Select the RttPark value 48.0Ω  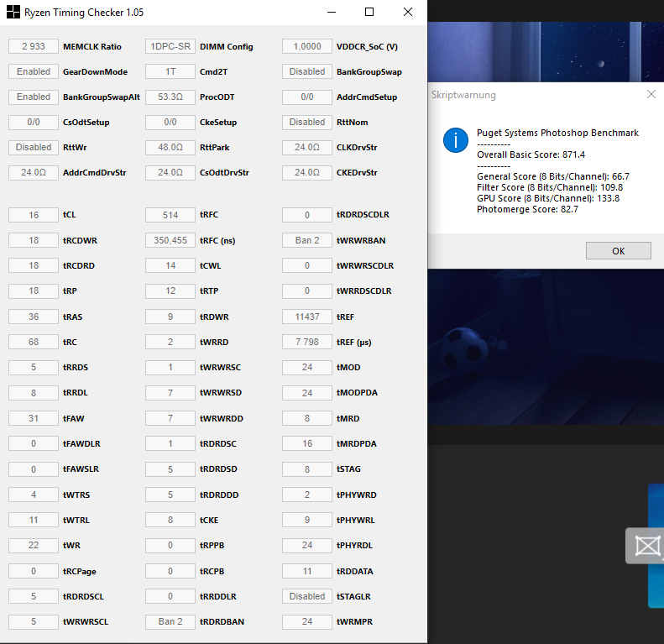[x=170, y=148]
